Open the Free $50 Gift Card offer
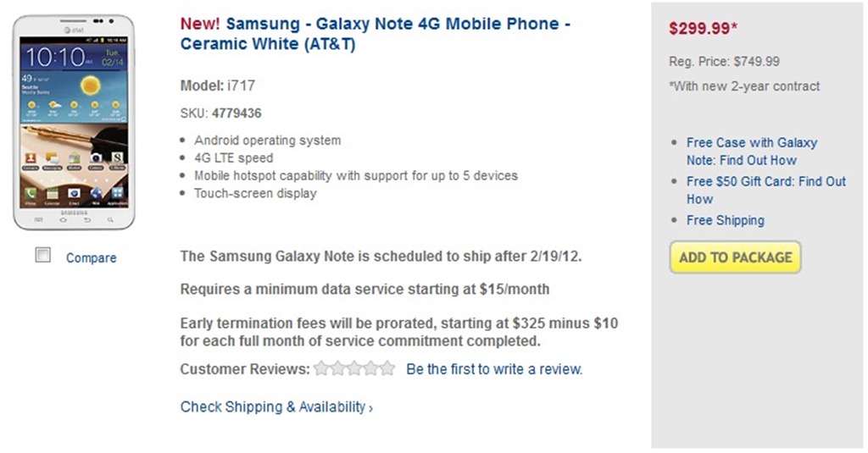The width and height of the screenshot is (868, 453). (x=765, y=190)
